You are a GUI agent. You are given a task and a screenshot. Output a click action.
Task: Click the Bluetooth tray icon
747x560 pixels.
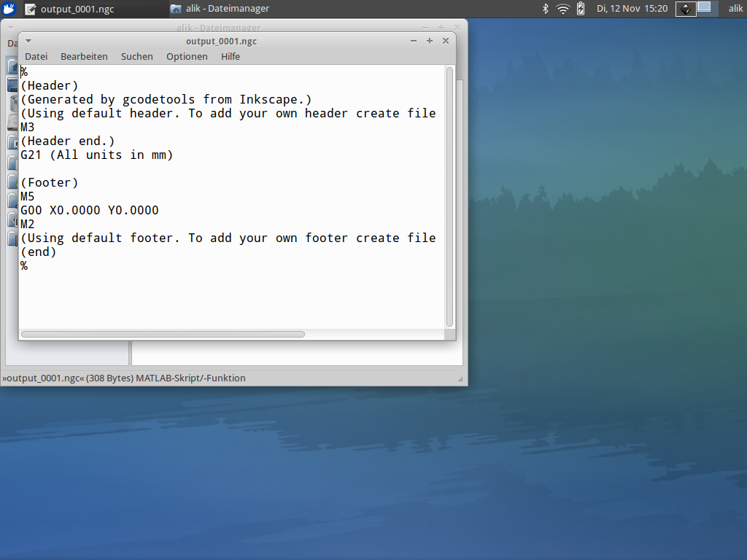click(546, 9)
